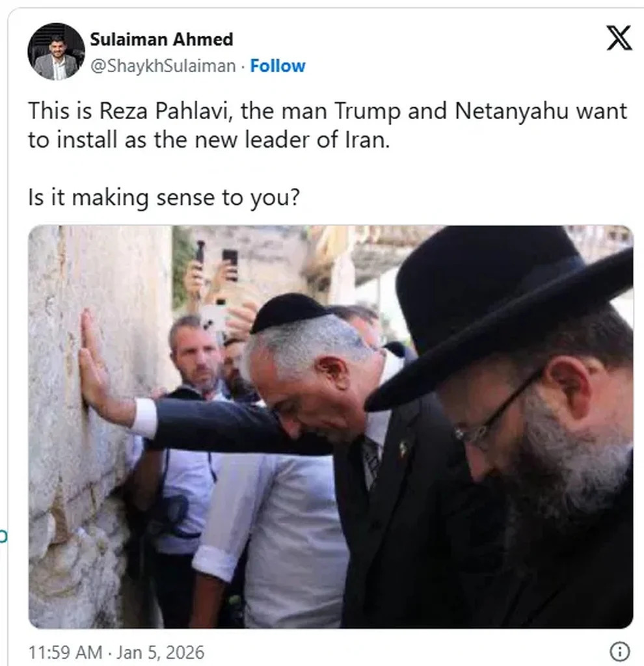This screenshot has width=644, height=666.
Task: Click the partial blue element at left edge
Action: [x=3, y=537]
